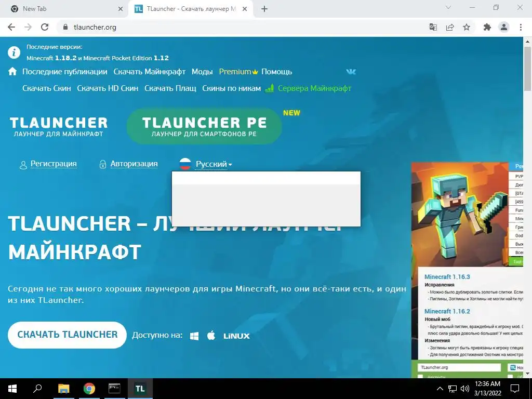Open Chrome three-dot menu
Screen dimensions: 532x399
click(521, 27)
